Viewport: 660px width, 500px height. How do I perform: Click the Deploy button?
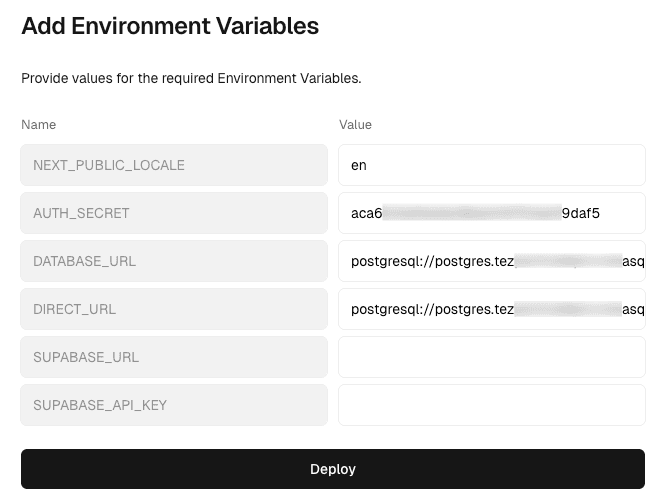pyautogui.click(x=333, y=469)
